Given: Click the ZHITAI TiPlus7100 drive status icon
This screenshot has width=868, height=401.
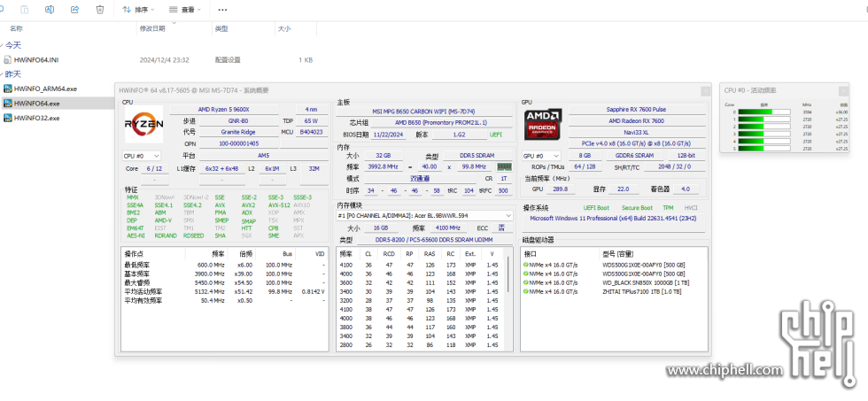Looking at the screenshot, I should click(x=526, y=291).
